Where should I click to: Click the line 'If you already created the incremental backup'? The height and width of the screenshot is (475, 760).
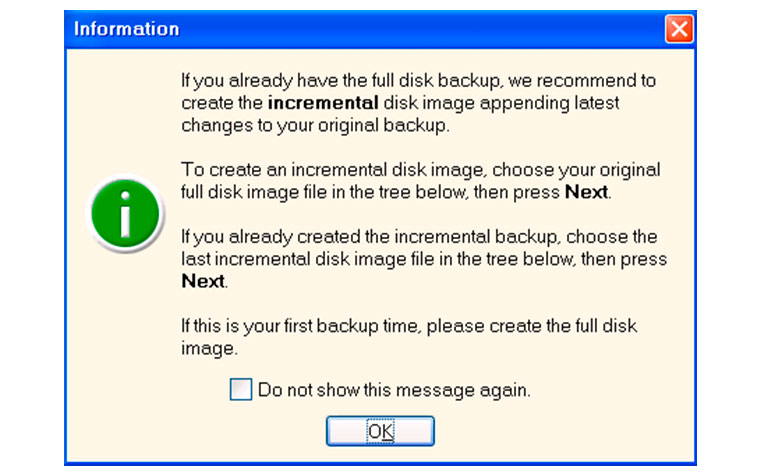tap(419, 237)
